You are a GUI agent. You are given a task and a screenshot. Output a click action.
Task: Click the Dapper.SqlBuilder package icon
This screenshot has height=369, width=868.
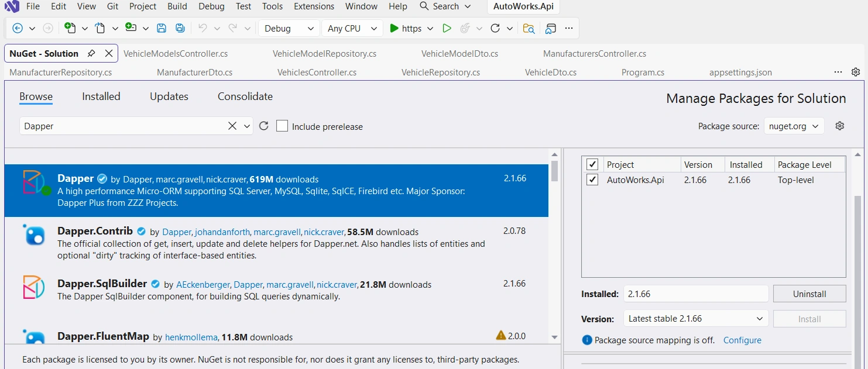[34, 287]
